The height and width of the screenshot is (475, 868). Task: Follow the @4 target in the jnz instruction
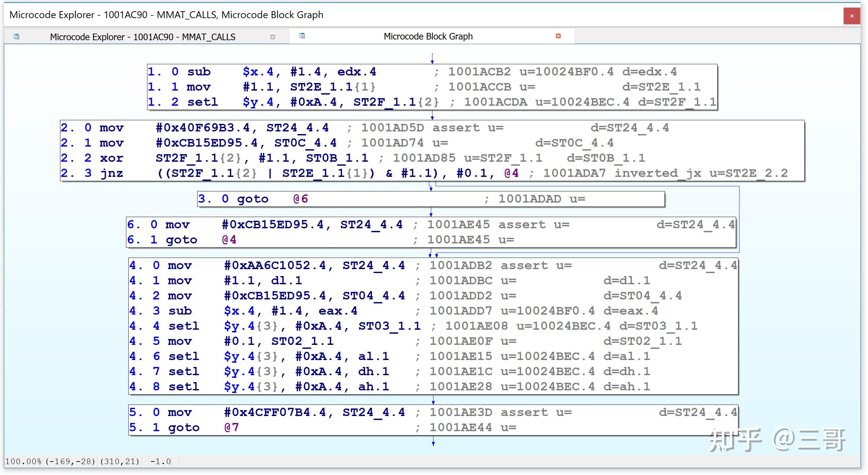(511, 173)
